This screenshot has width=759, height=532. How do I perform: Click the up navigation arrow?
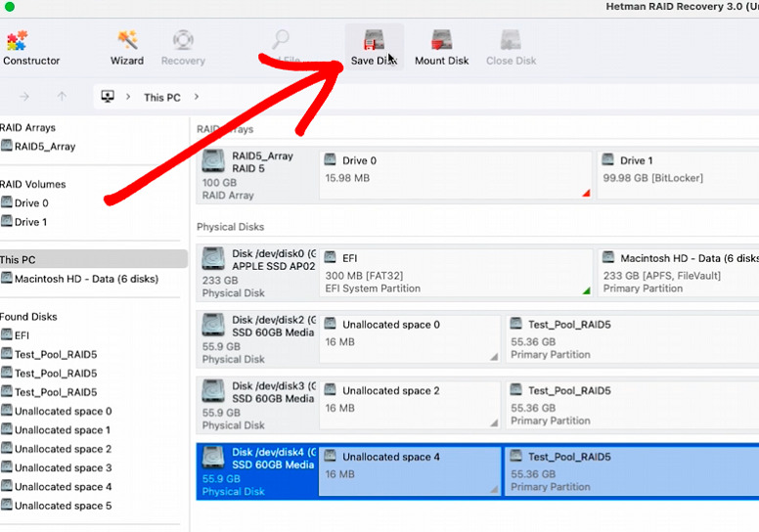62,97
